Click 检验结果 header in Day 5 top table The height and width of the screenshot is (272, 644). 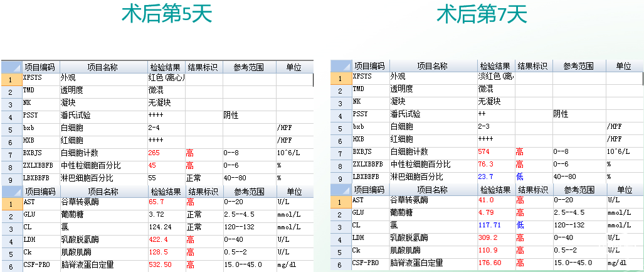(166, 67)
